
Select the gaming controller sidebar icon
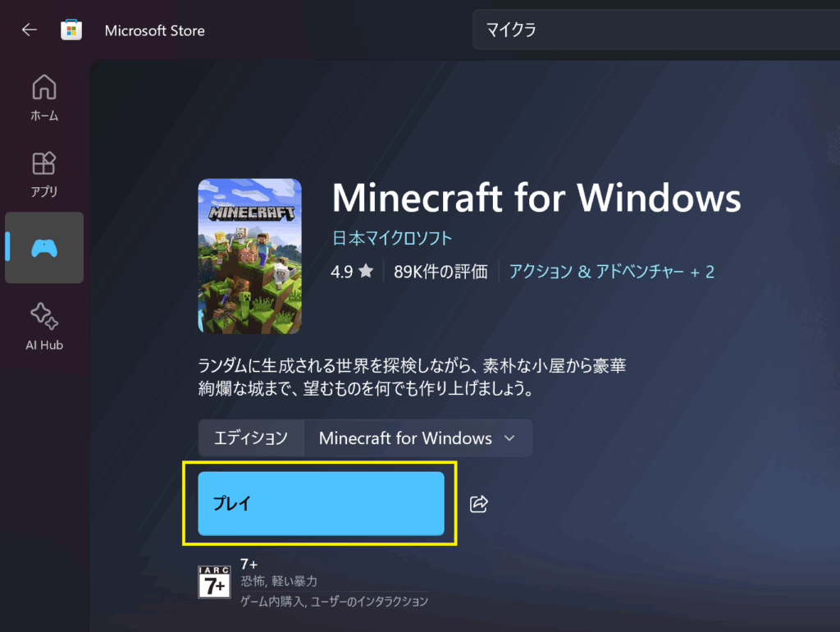tap(44, 247)
